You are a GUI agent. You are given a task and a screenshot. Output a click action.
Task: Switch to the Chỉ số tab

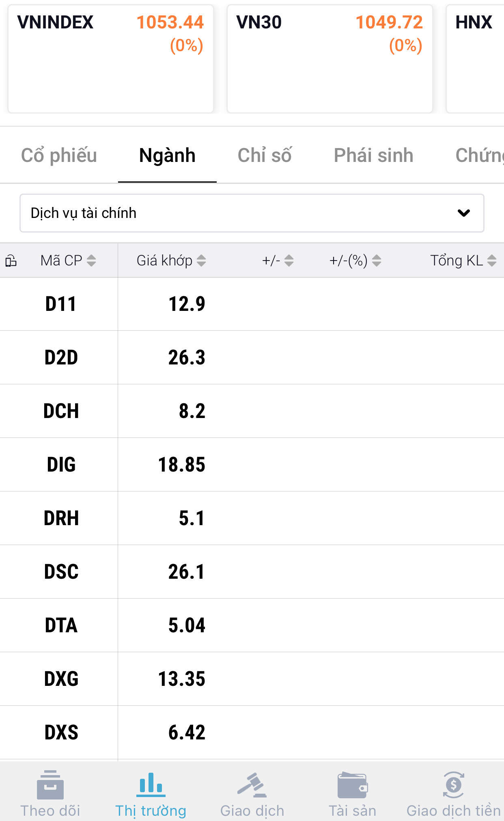(x=265, y=155)
